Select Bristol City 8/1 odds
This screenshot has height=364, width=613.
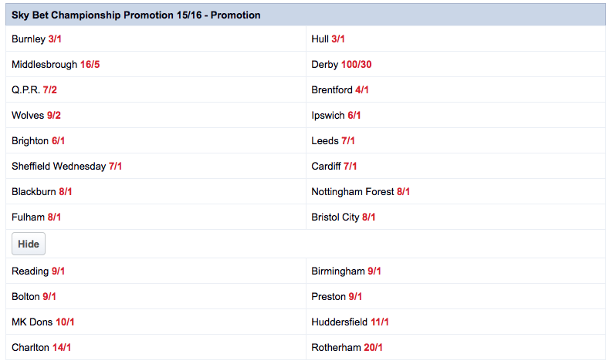(369, 217)
